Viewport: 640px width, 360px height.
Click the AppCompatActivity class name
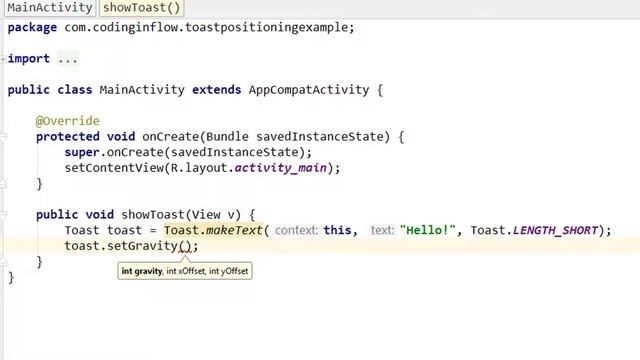point(309,90)
